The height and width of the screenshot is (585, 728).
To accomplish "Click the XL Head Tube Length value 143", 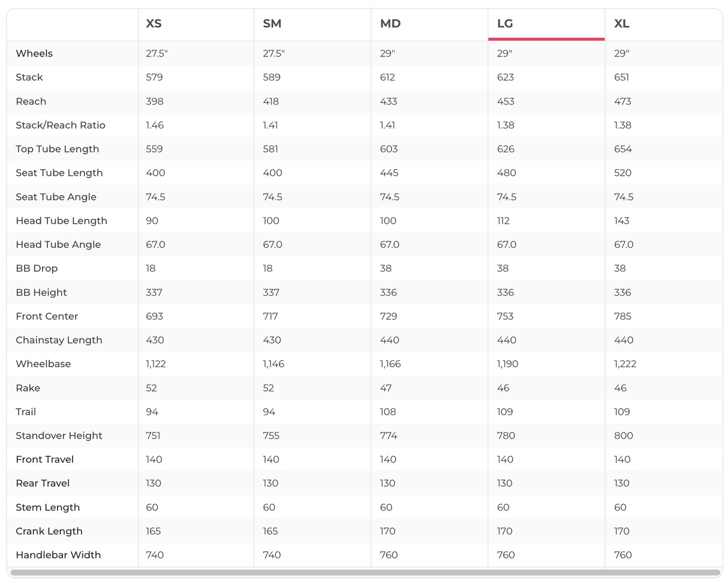I will tap(622, 221).
